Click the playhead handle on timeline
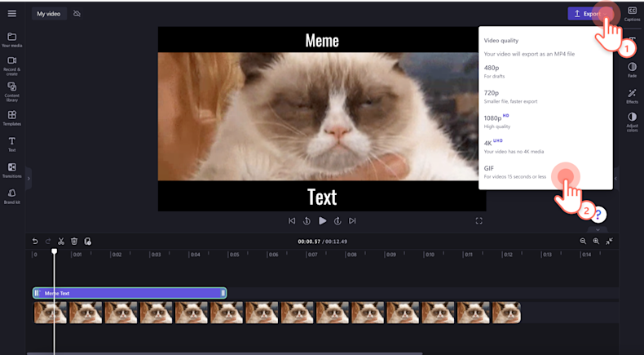 click(55, 251)
